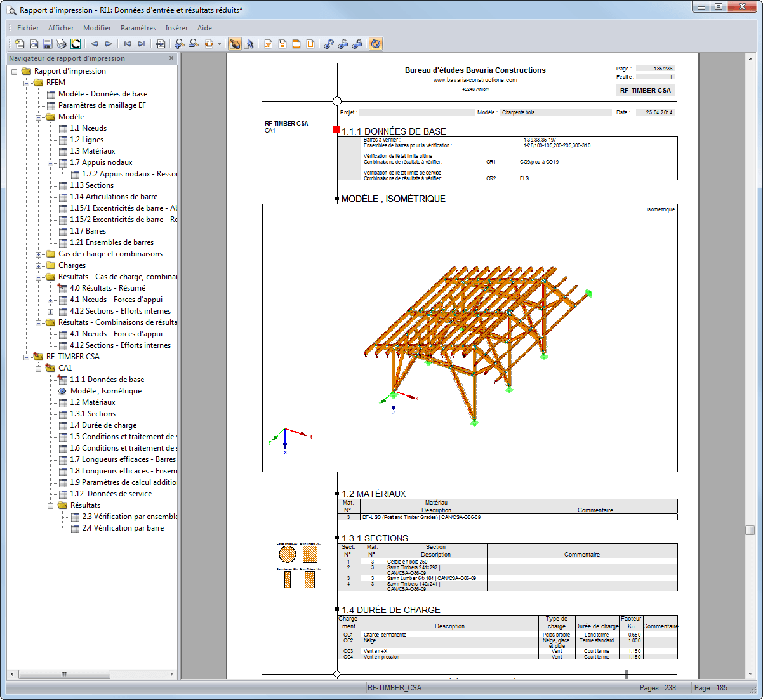Open the go-to-page icon
Screen dimensions: 763x700
click(161, 44)
